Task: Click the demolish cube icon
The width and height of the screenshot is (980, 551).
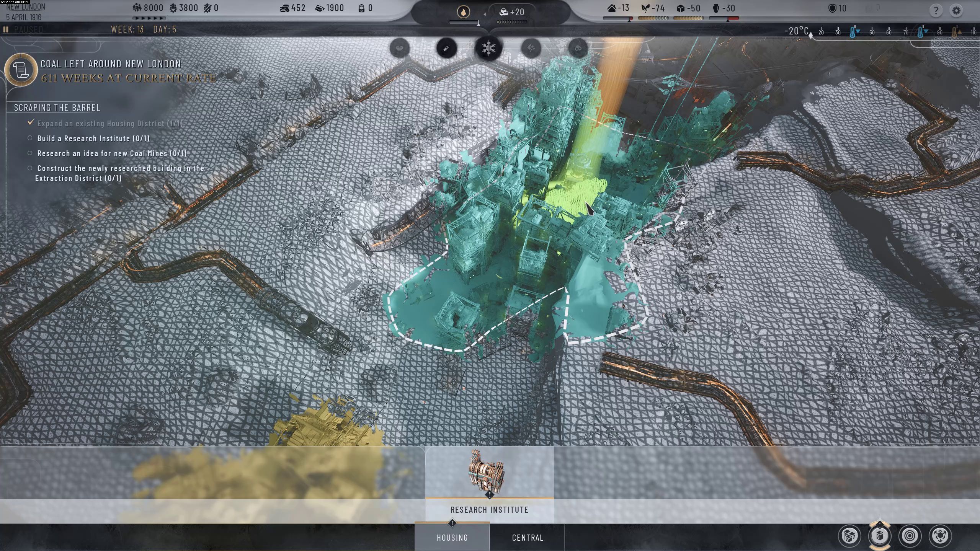Action: click(940, 536)
